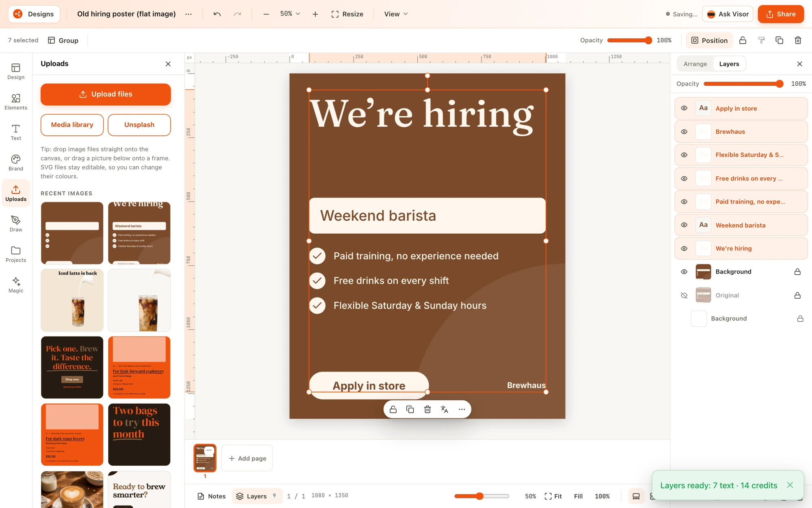Click the duplicate icon in top toolbar
This screenshot has height=508, width=812.
779,40
